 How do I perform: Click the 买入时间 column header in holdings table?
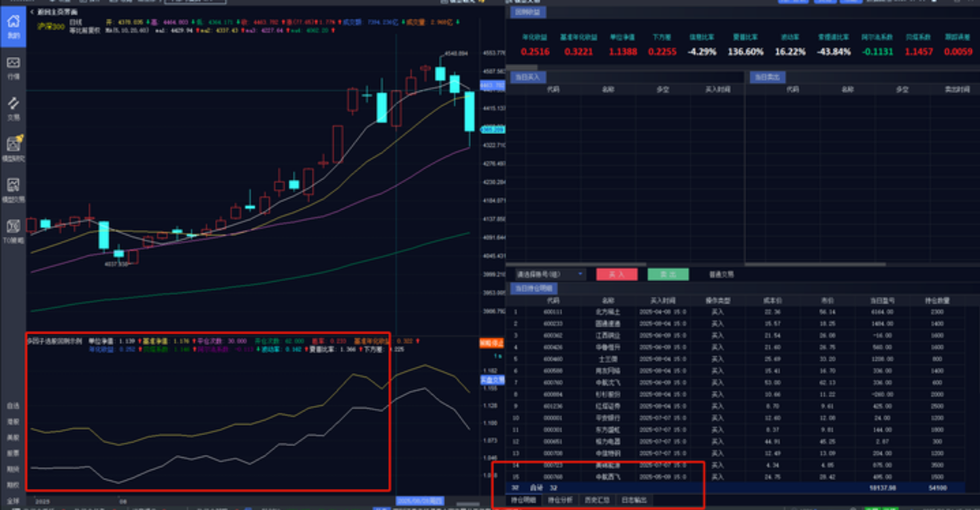pyautogui.click(x=662, y=300)
